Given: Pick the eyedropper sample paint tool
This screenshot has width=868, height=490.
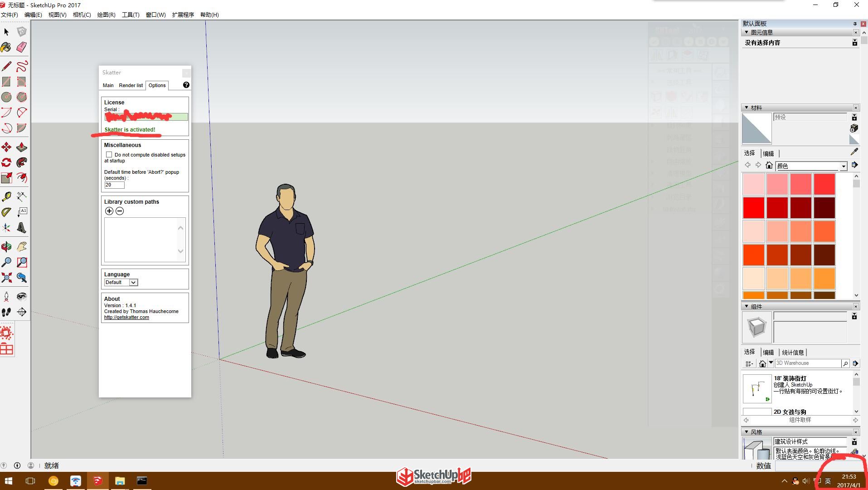Looking at the screenshot, I should tap(854, 152).
